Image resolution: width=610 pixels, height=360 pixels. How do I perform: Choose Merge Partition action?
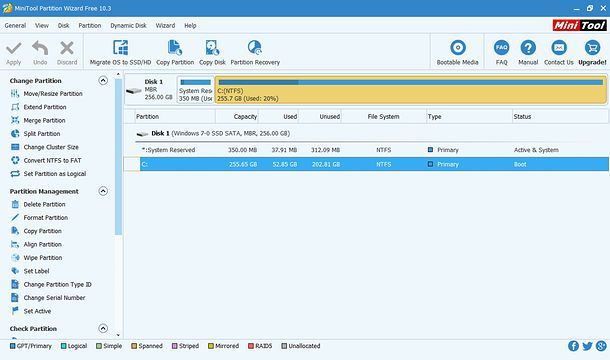(39, 120)
